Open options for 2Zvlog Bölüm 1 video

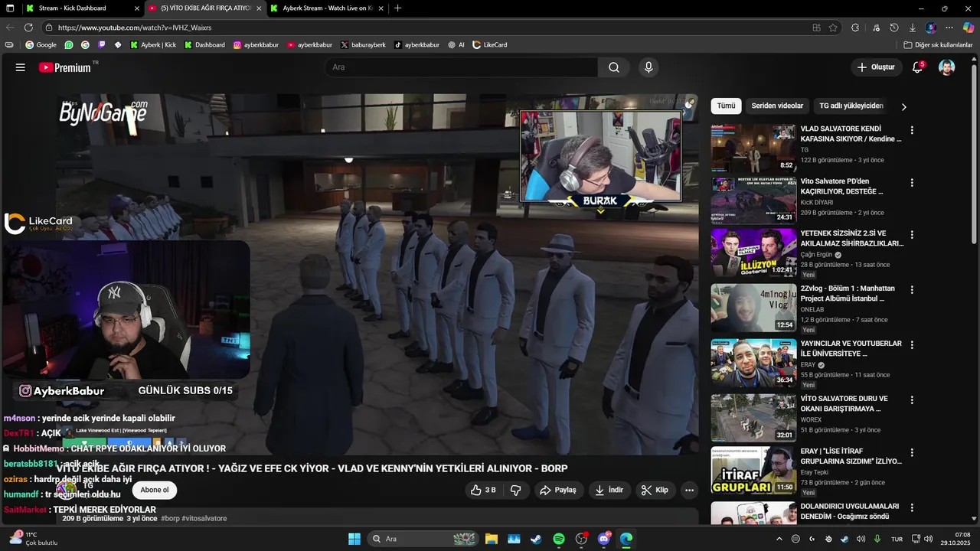pyautogui.click(x=911, y=290)
